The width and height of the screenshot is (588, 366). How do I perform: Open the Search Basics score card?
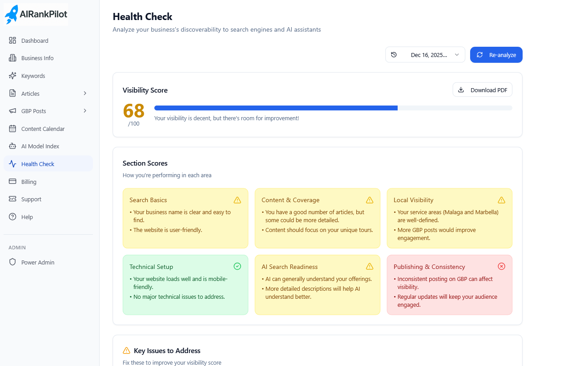[185, 218]
